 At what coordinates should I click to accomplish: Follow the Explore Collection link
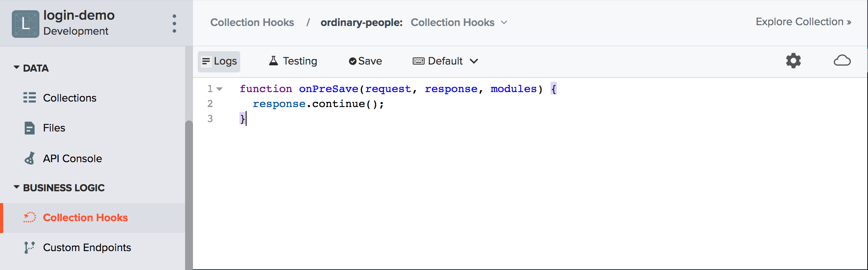803,22
